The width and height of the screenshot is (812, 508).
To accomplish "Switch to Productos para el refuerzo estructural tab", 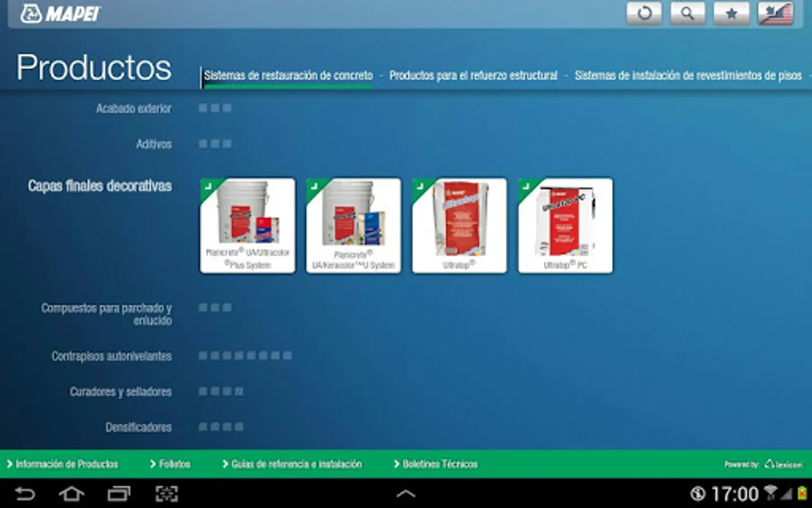I will tap(473, 76).
